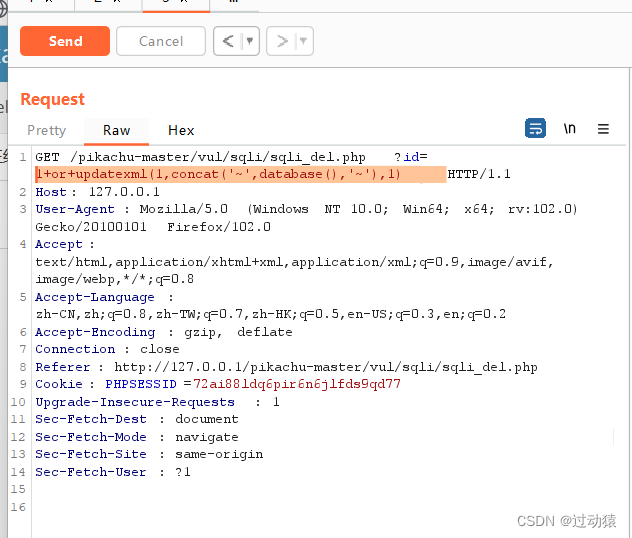Click the Cancel button

[x=161, y=41]
